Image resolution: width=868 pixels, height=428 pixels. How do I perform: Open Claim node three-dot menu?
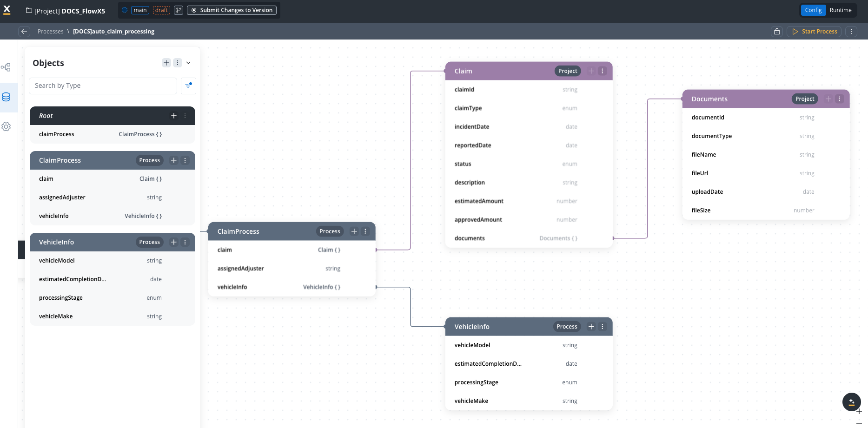(603, 71)
